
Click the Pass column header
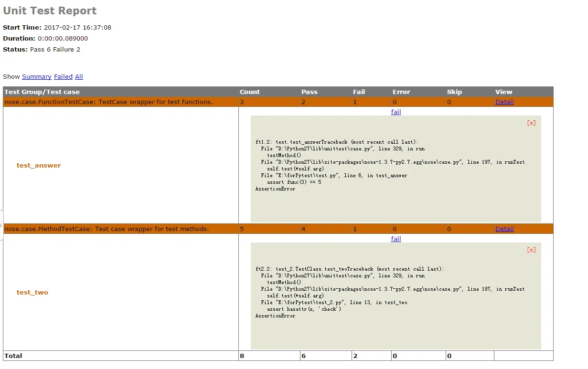[x=309, y=92]
